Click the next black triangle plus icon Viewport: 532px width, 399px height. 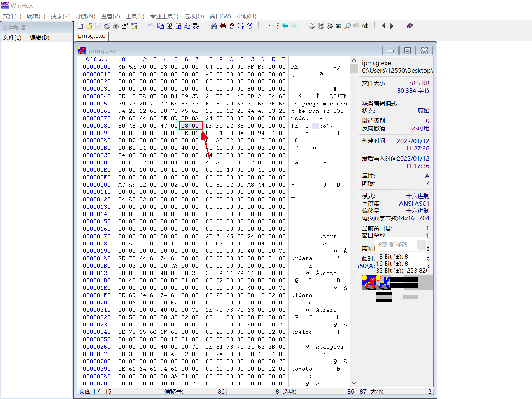[x=393, y=26]
